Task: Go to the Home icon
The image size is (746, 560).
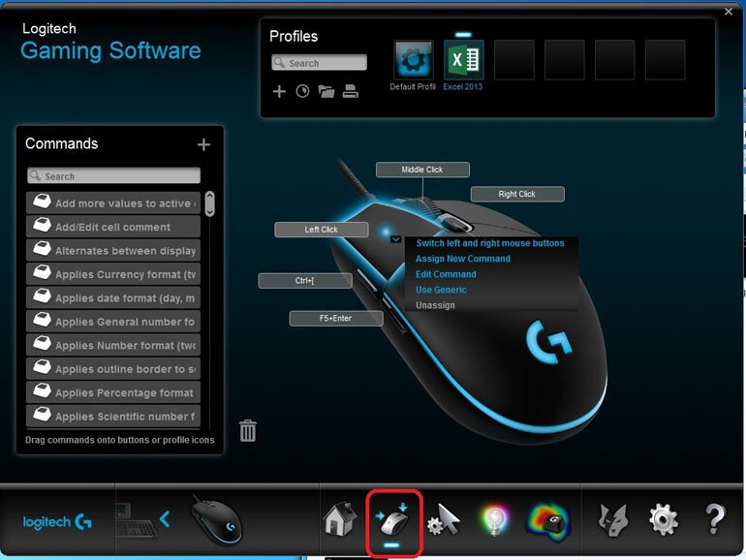Action: pyautogui.click(x=340, y=519)
